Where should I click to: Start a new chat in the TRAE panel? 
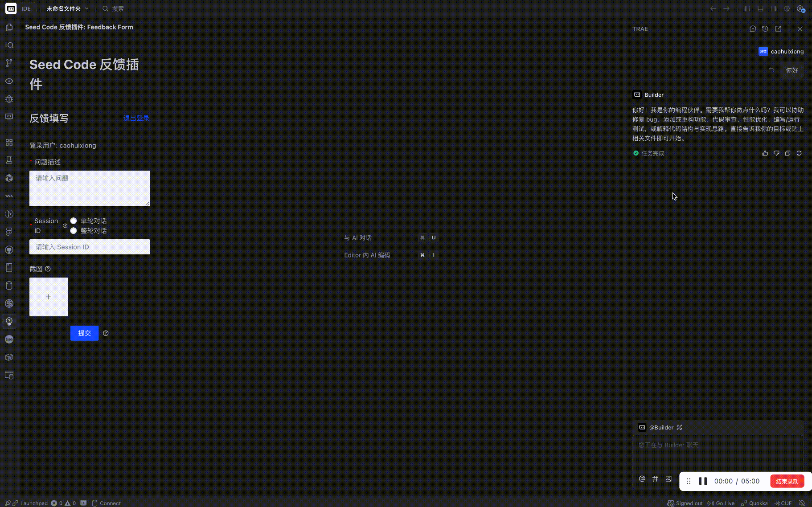click(753, 29)
